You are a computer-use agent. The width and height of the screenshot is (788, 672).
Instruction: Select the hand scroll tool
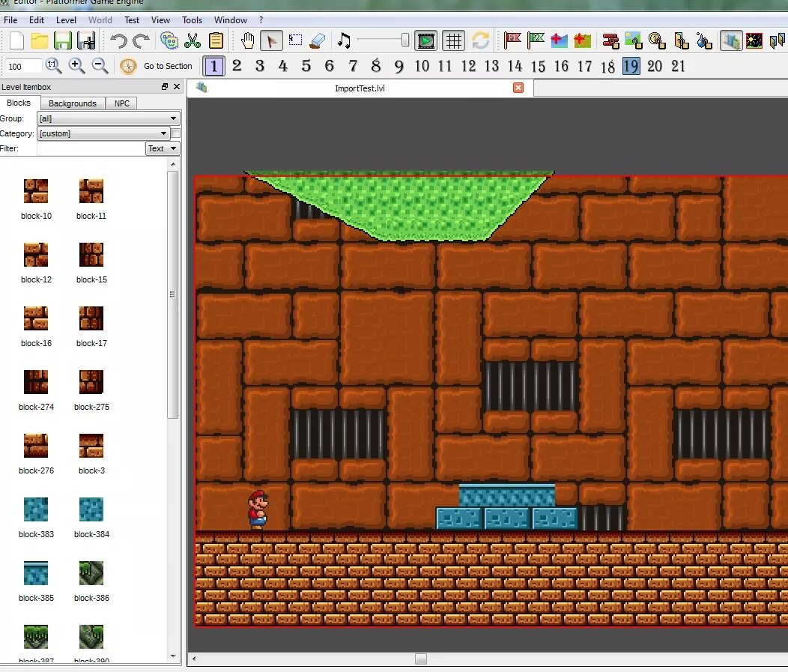(248, 40)
